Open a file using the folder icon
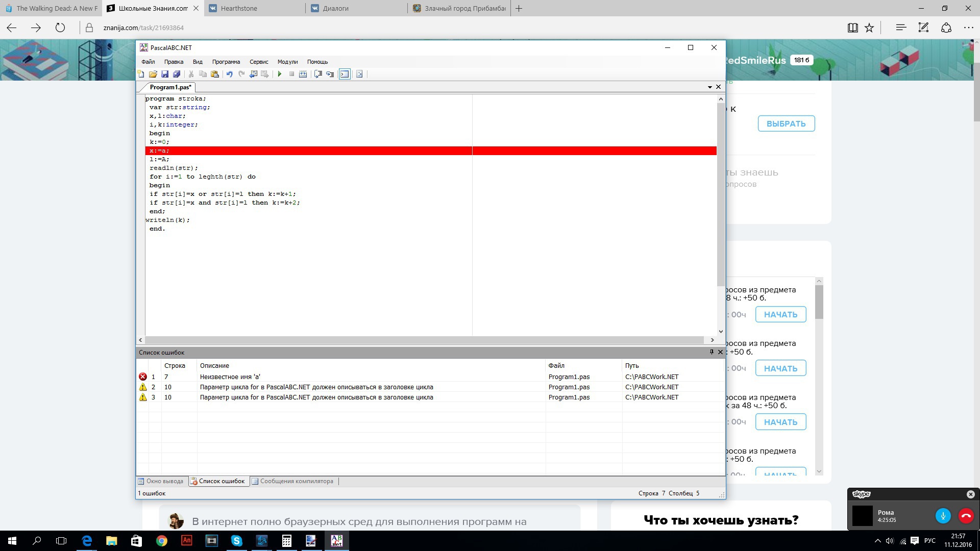Viewport: 980px width, 551px height. 153,74
